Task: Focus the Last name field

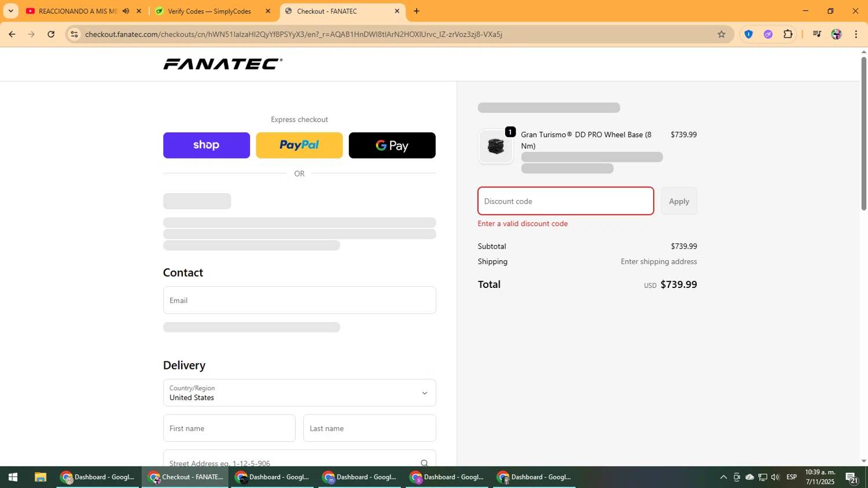Action: (369, 428)
